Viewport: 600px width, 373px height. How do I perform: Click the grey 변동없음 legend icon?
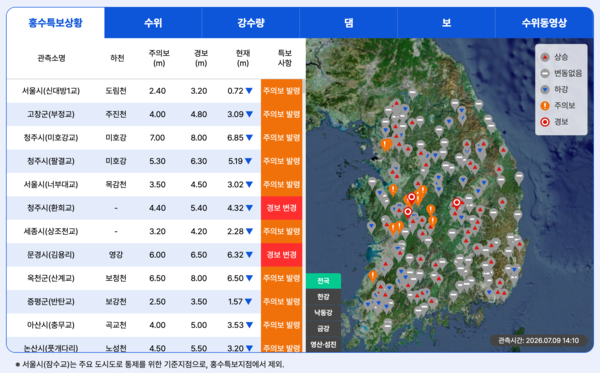pyautogui.click(x=545, y=73)
